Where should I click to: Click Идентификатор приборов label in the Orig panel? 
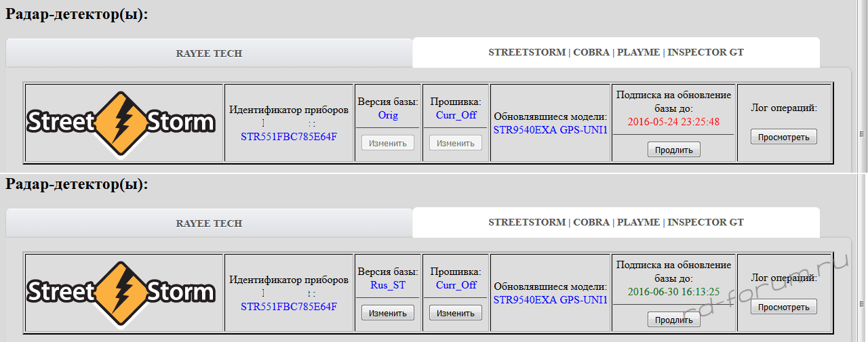(x=289, y=110)
